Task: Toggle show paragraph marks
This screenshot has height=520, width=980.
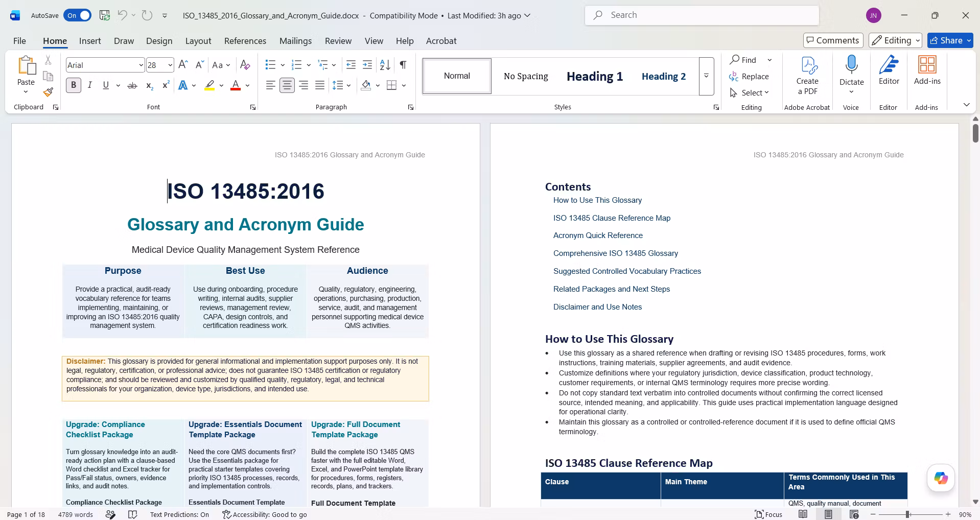Action: [x=403, y=65]
